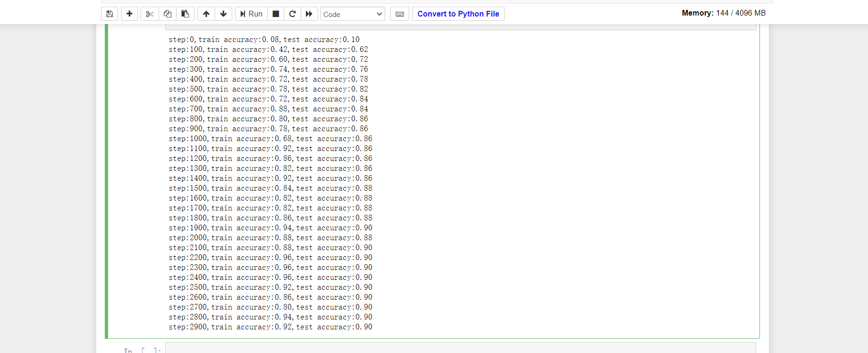Viewport: 868px width, 353px height.
Task: Restart kernel and run all cells
Action: tap(309, 14)
